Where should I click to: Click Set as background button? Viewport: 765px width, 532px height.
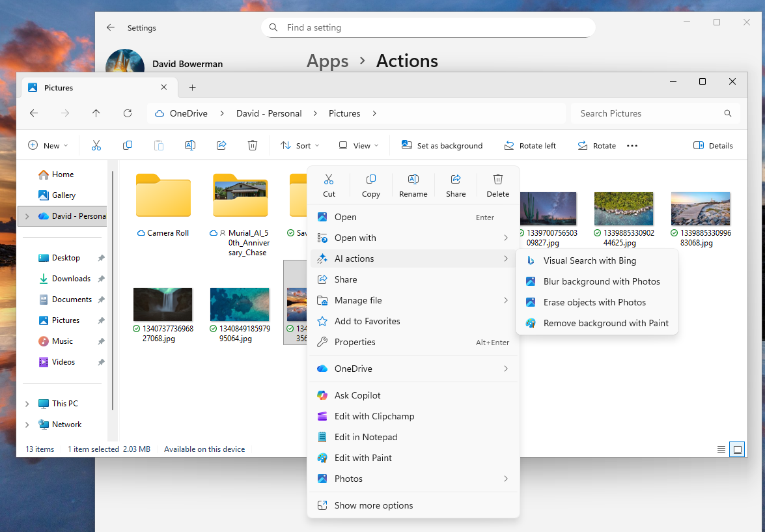[x=442, y=146]
